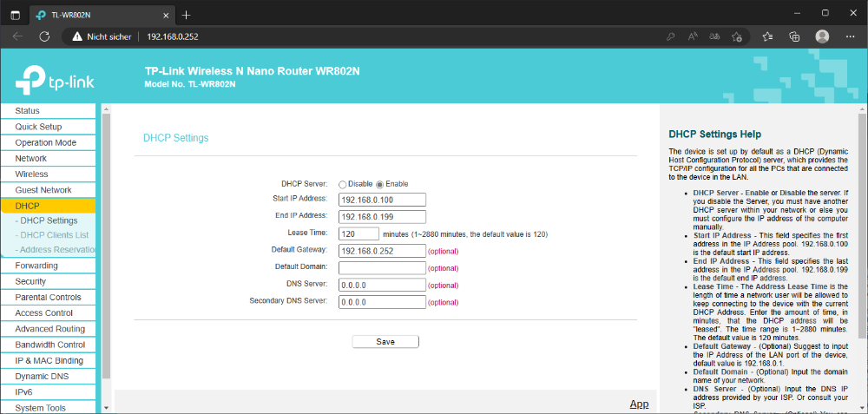Expand the Security menu
The width and height of the screenshot is (868, 414).
[48, 281]
